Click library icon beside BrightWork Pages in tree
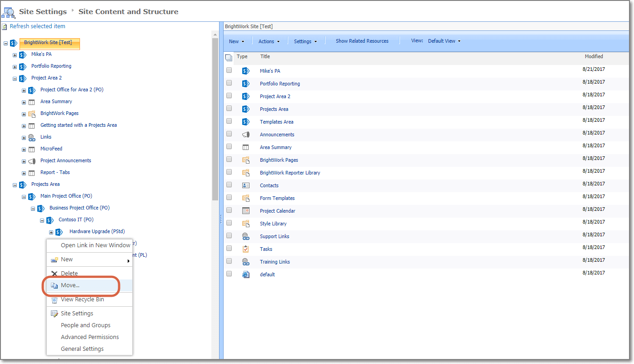The image size is (634, 364). 32,114
